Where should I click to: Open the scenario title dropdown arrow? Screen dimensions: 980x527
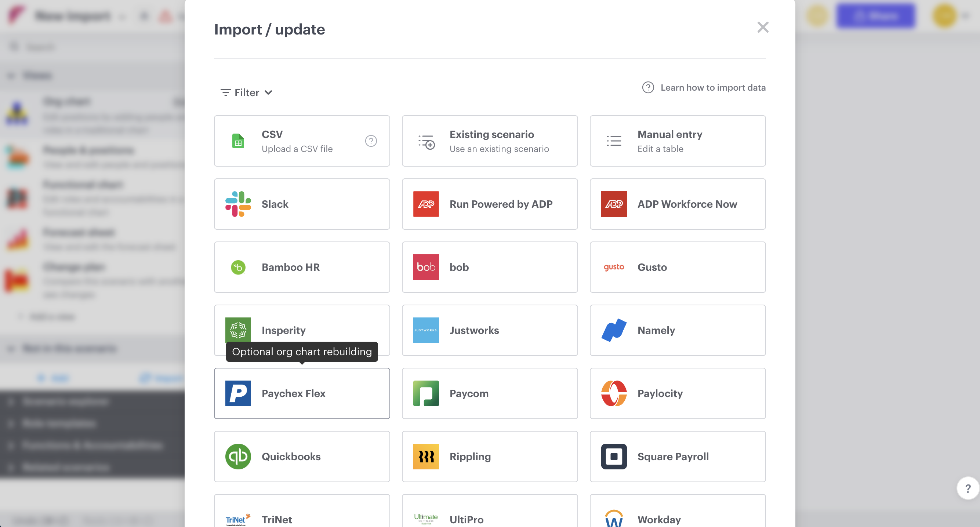[123, 17]
